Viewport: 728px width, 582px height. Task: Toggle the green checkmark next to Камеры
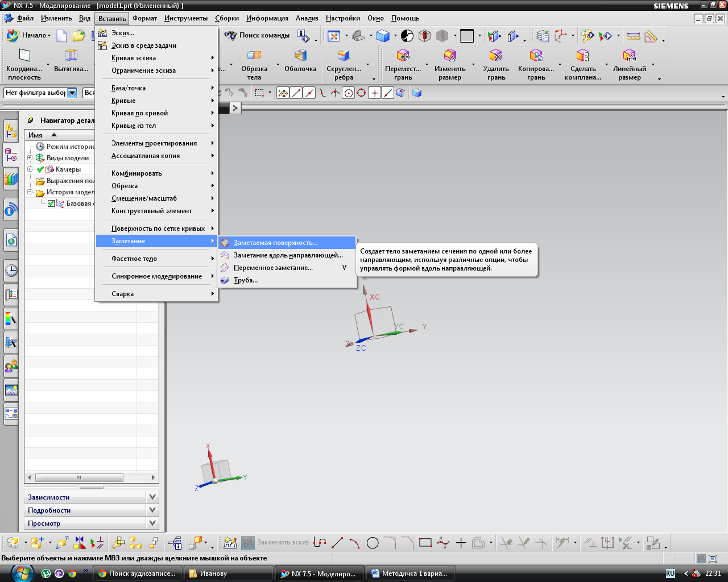tap(40, 169)
